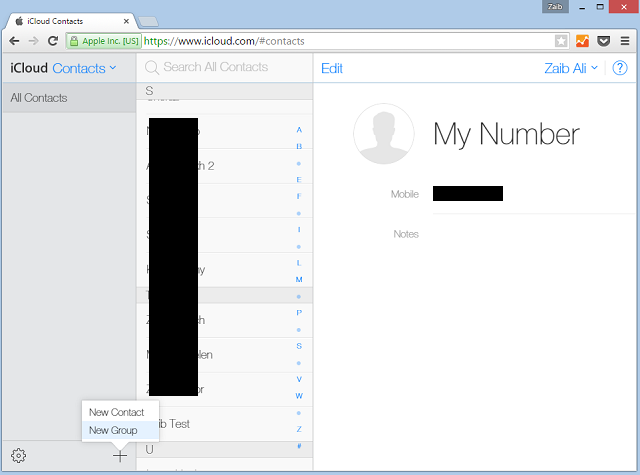Jump to letter S in index

[x=299, y=346]
